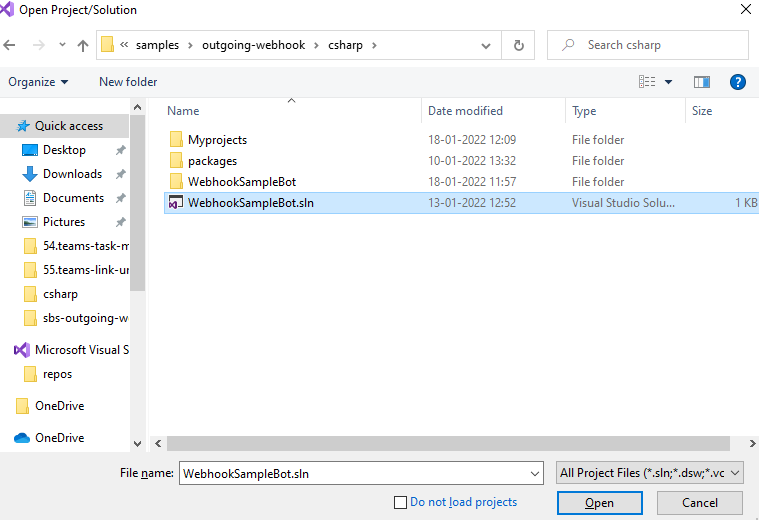Image resolution: width=759 pixels, height=520 pixels.
Task: Expand chevron after csharp in path
Action: (374, 46)
